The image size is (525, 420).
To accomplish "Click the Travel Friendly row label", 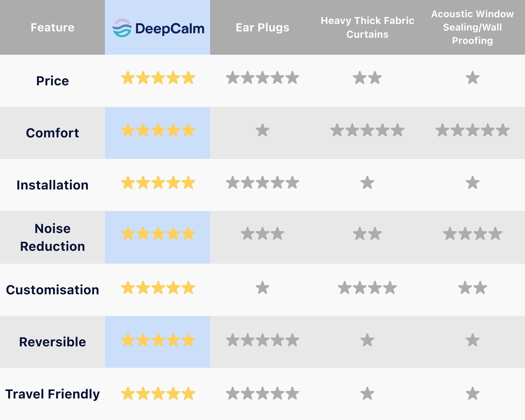I will click(x=52, y=394).
